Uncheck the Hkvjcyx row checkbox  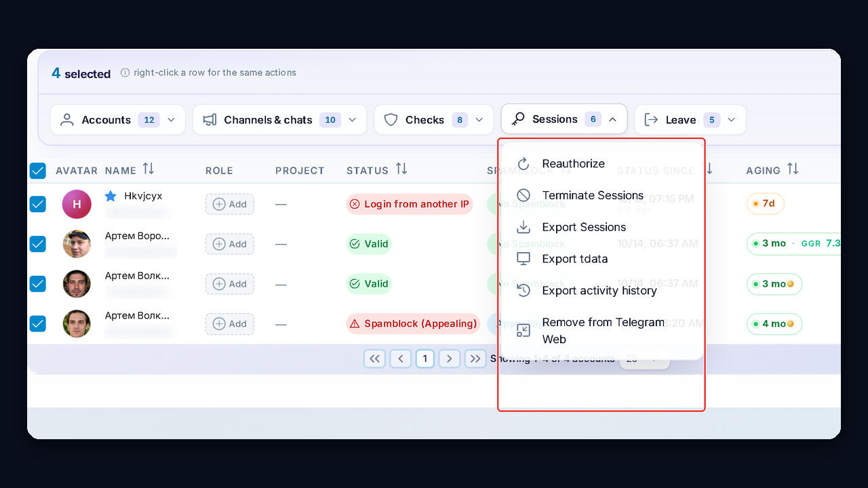point(38,203)
